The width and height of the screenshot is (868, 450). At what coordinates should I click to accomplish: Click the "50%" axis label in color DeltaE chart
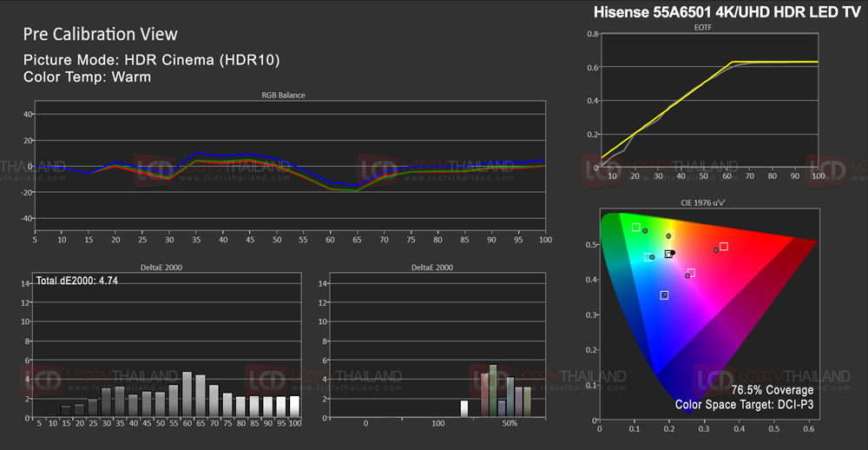tap(510, 424)
